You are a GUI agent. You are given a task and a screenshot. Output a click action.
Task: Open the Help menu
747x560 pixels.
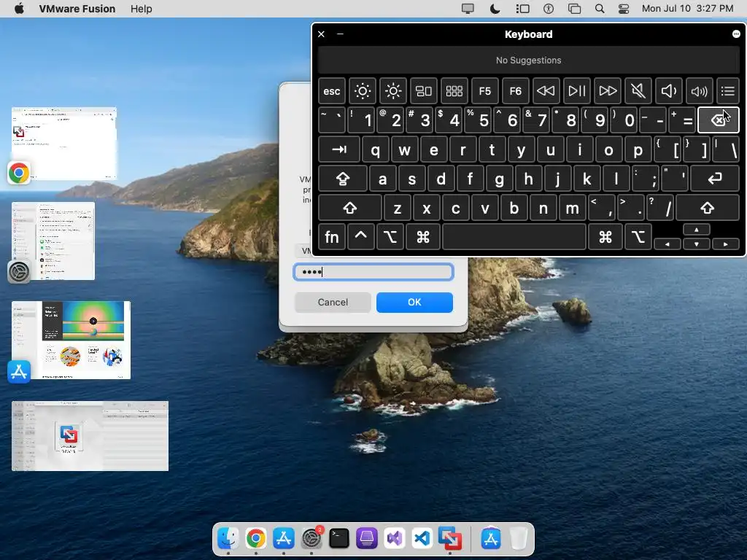click(142, 9)
